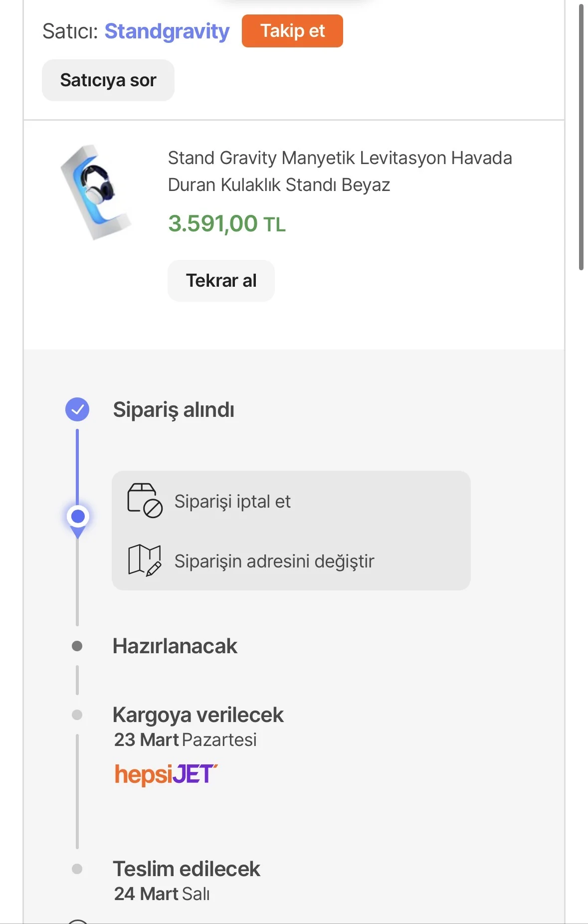Click the Teslim edilecek step dot
This screenshot has height=924, width=588.
pos(77,869)
